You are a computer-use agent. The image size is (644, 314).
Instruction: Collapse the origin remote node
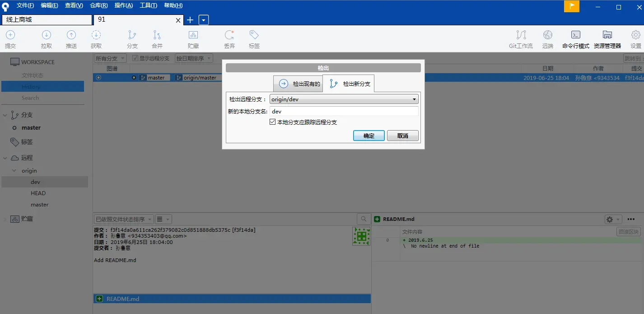coord(14,171)
